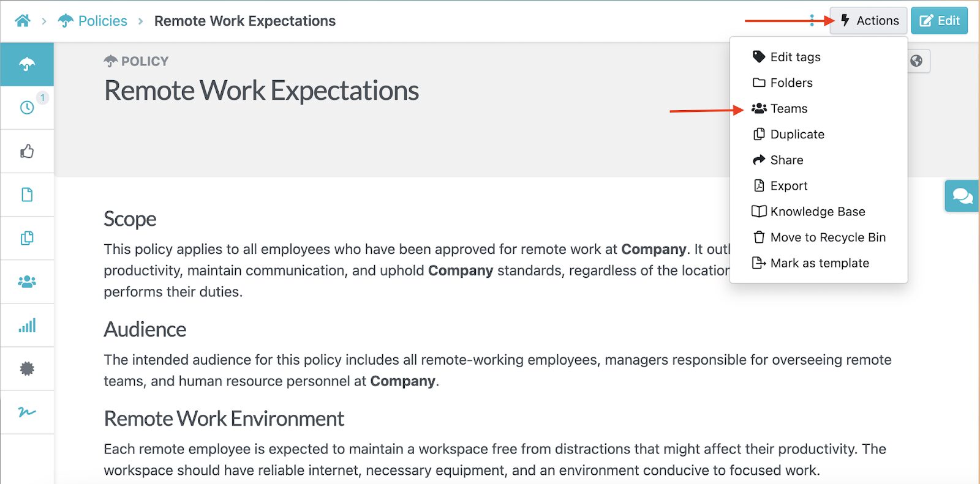Screen dimensions: 980x484
Task: Open the chat bubble panel on the right
Action: 961,196
